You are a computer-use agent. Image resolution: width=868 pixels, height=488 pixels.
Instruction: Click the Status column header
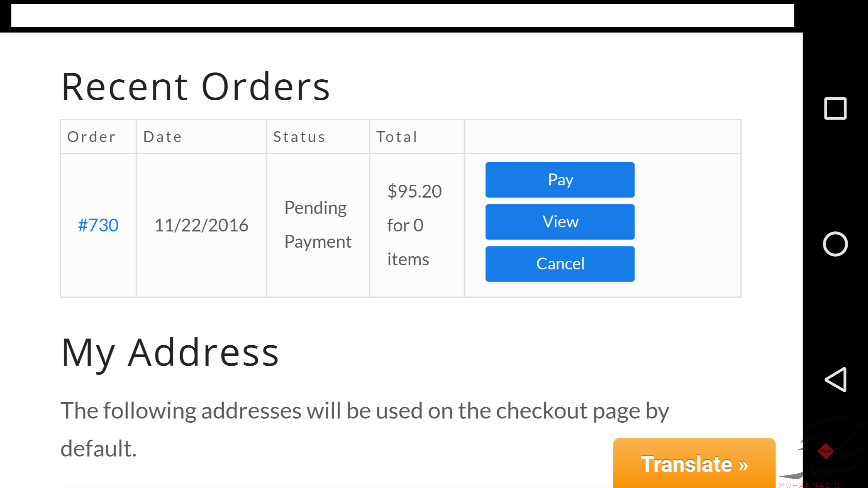[299, 137]
